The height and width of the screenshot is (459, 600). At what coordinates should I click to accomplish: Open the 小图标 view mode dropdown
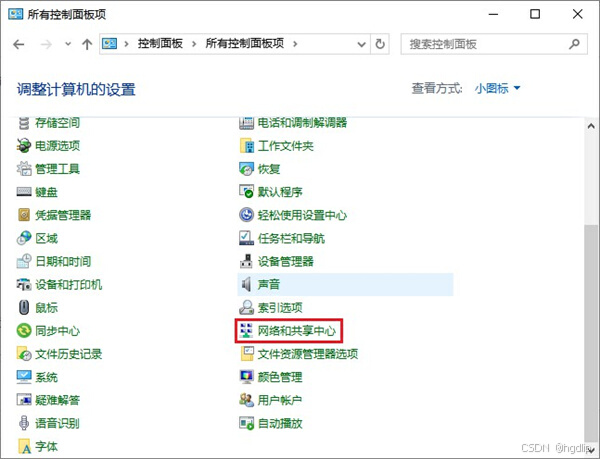pos(497,88)
